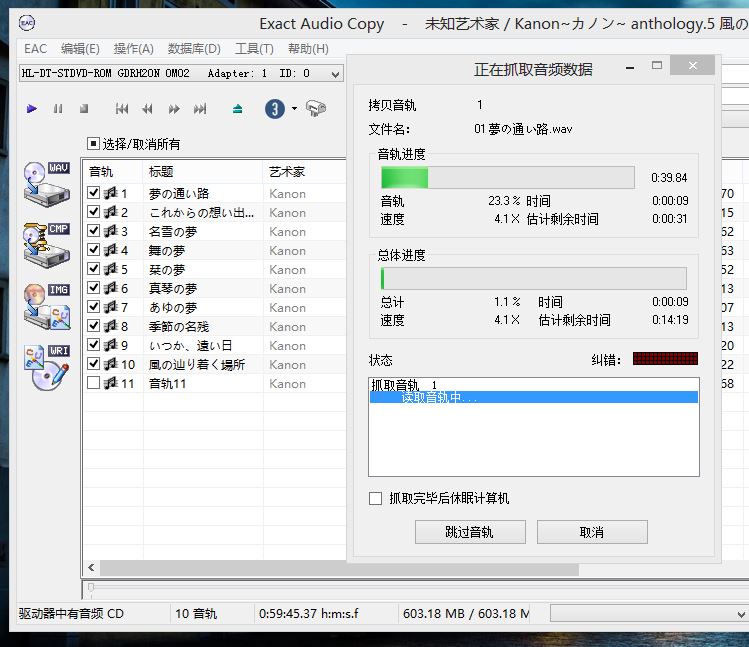Click the numbered 3 profile icon
Viewport: 749px width, 647px height.
[x=274, y=109]
